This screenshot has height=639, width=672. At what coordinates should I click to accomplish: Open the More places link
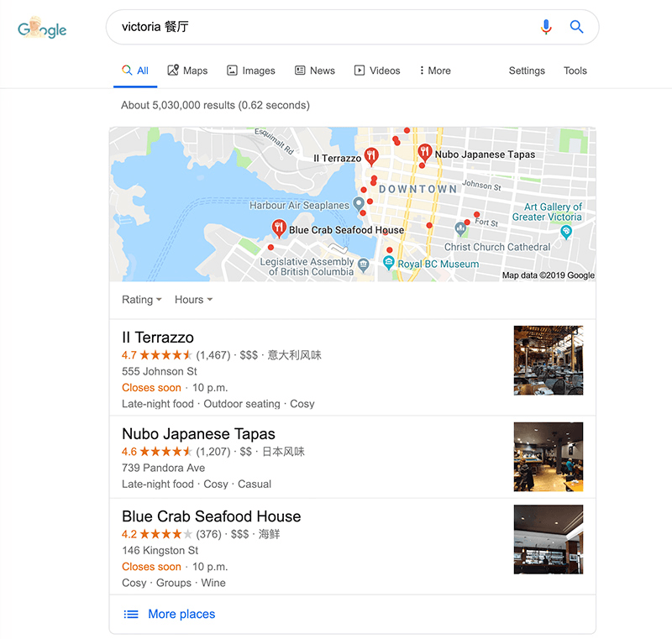[181, 614]
